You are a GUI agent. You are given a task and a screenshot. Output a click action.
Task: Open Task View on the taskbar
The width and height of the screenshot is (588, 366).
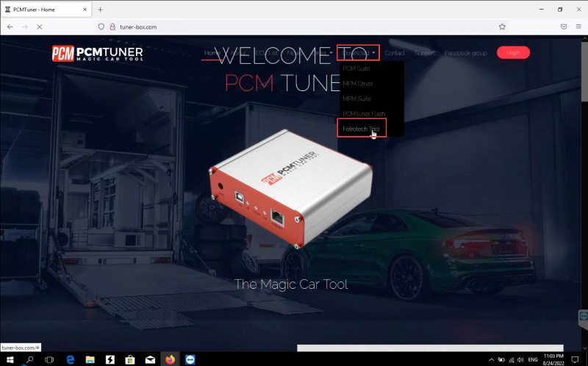click(x=49, y=359)
